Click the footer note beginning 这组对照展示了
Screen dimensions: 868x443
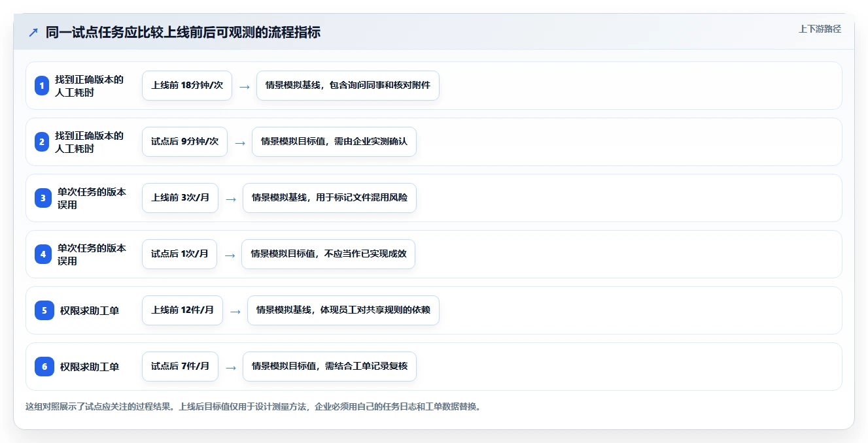[254, 406]
